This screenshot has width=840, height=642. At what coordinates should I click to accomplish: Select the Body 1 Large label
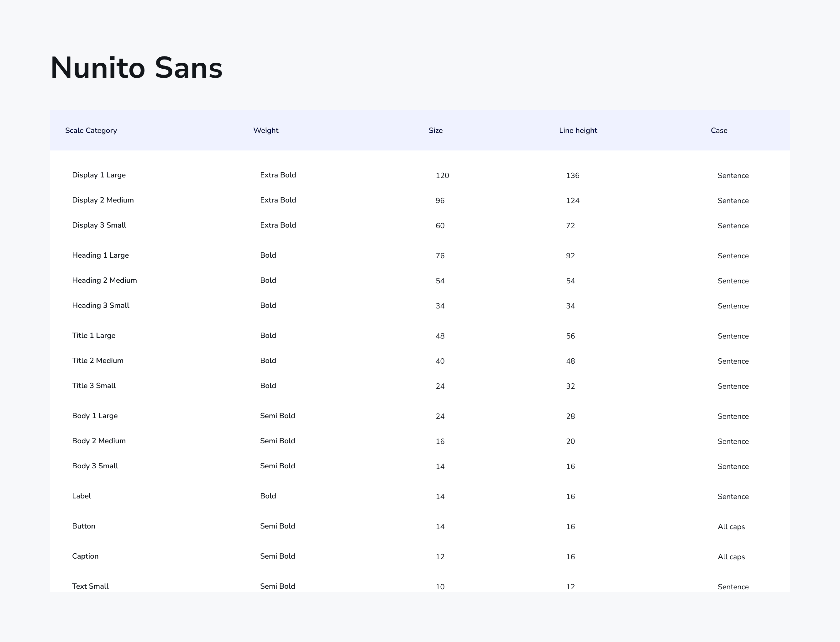tap(95, 416)
